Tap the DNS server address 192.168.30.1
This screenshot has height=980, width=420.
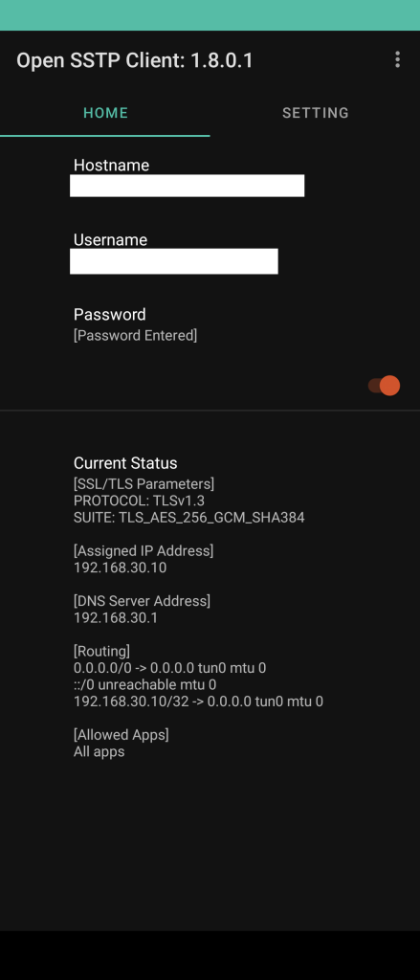116,617
